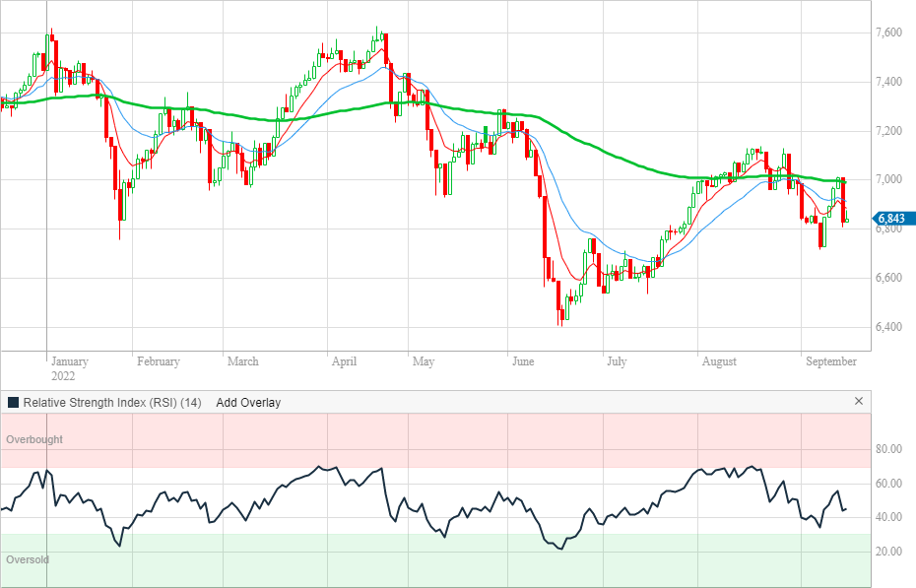
Task: Click the 60.00 RSI axis value
Action: 889,484
